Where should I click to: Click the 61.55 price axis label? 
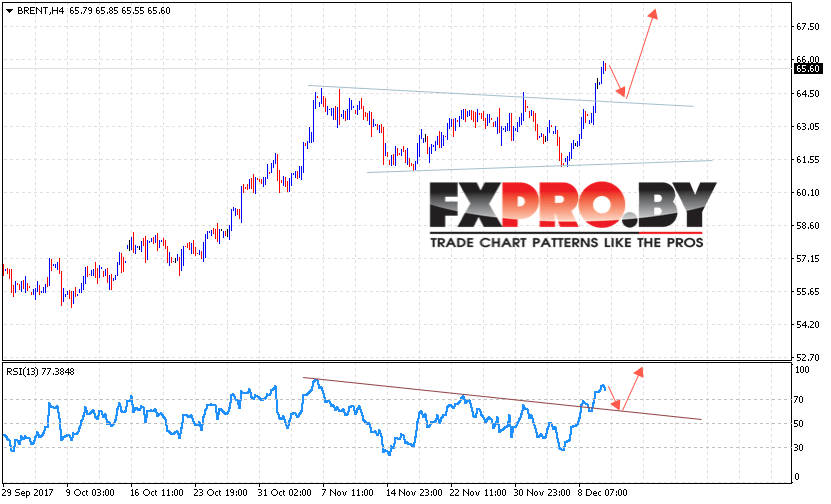(x=808, y=160)
